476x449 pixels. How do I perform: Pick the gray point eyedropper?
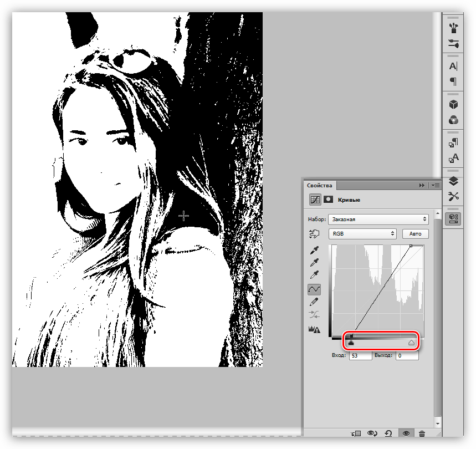[x=314, y=263]
